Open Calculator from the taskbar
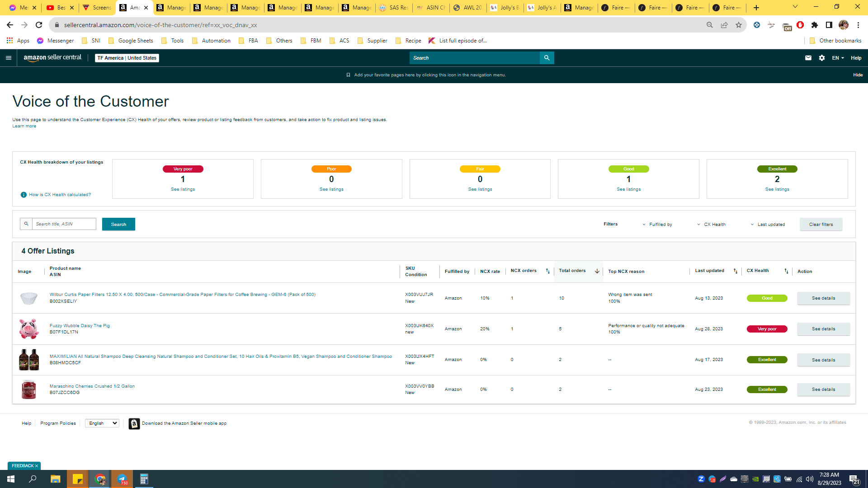868x488 pixels. 144,479
